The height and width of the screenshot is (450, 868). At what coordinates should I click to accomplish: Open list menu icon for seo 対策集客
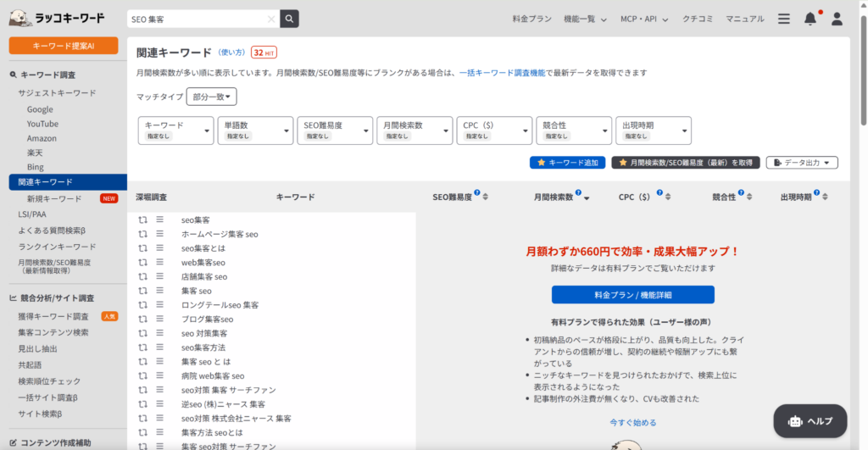click(159, 333)
